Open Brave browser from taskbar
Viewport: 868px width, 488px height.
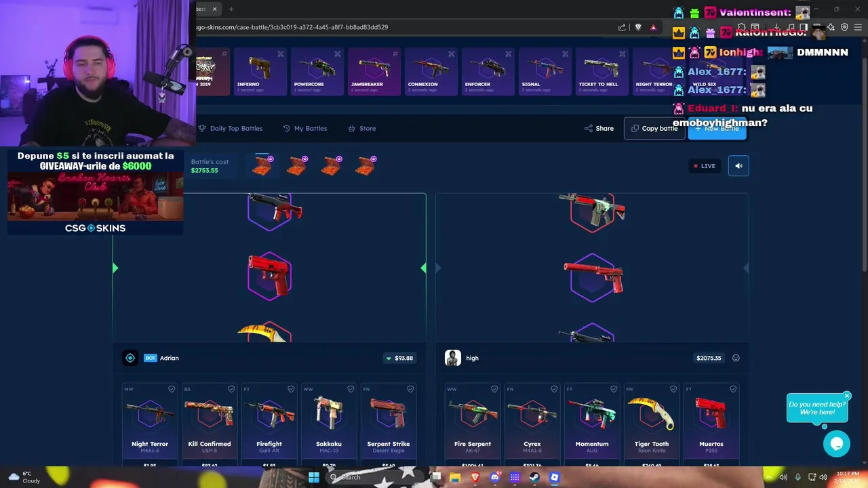tap(475, 477)
